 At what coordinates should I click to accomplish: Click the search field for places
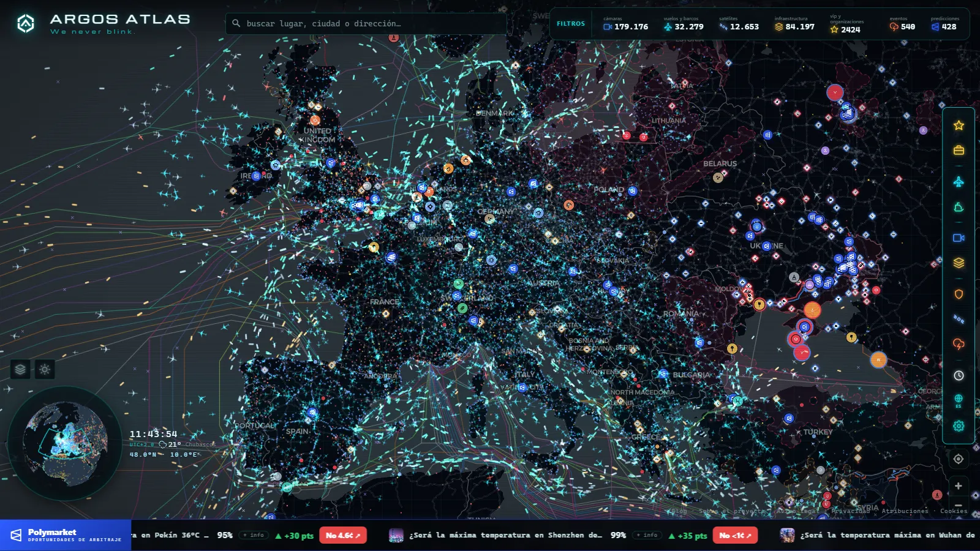[366, 24]
